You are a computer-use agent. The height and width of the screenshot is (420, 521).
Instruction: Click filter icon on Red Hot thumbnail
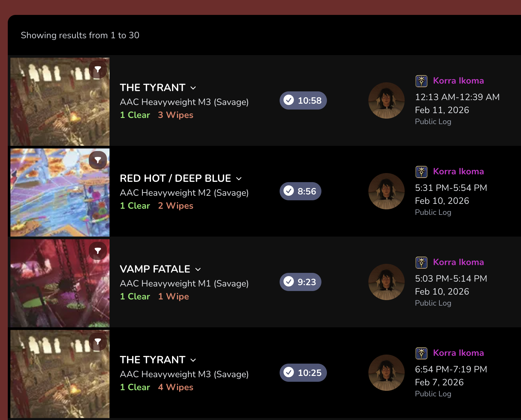[x=98, y=160]
